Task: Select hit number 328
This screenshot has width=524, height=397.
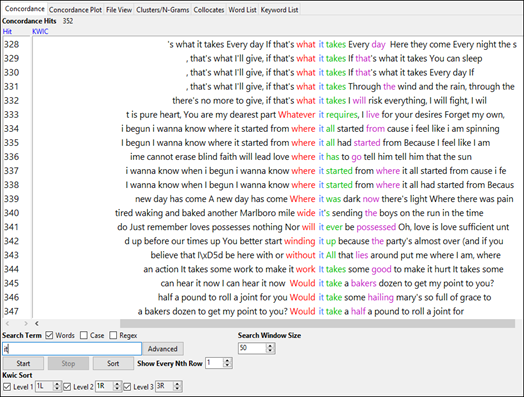Action: (12, 44)
